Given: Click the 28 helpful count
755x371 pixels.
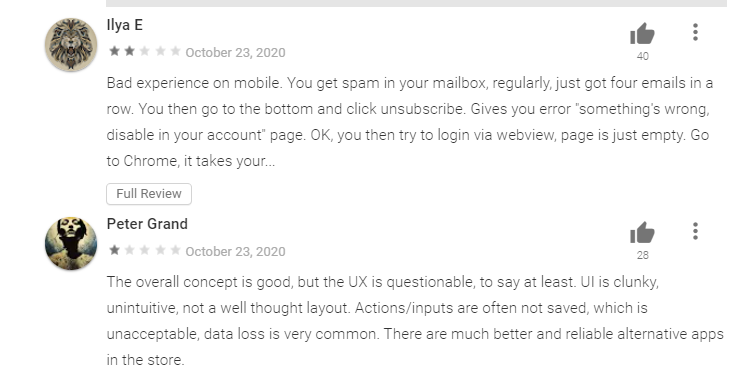Looking at the screenshot, I should pos(643,256).
